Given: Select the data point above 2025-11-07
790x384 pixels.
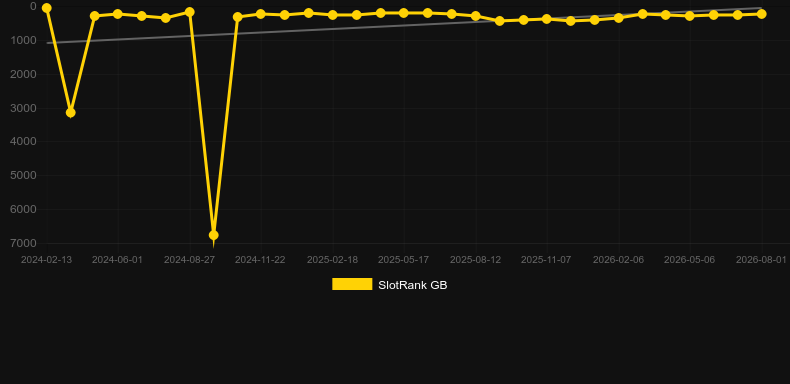Looking at the screenshot, I should (547, 19).
